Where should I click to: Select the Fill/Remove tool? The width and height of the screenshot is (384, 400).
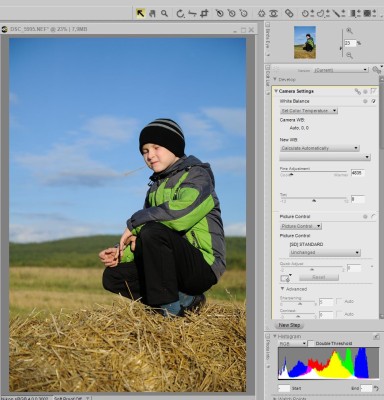point(369,13)
